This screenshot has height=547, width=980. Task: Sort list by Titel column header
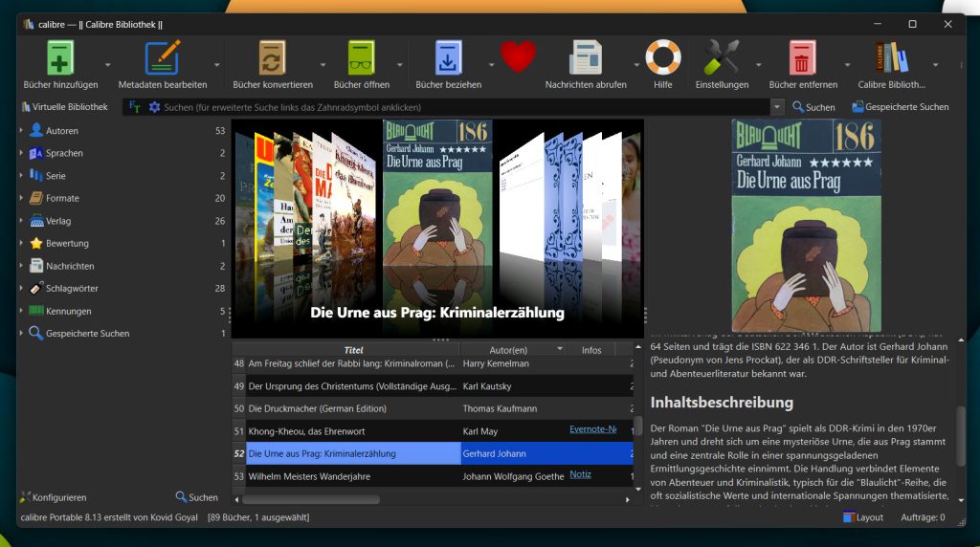[x=353, y=350]
